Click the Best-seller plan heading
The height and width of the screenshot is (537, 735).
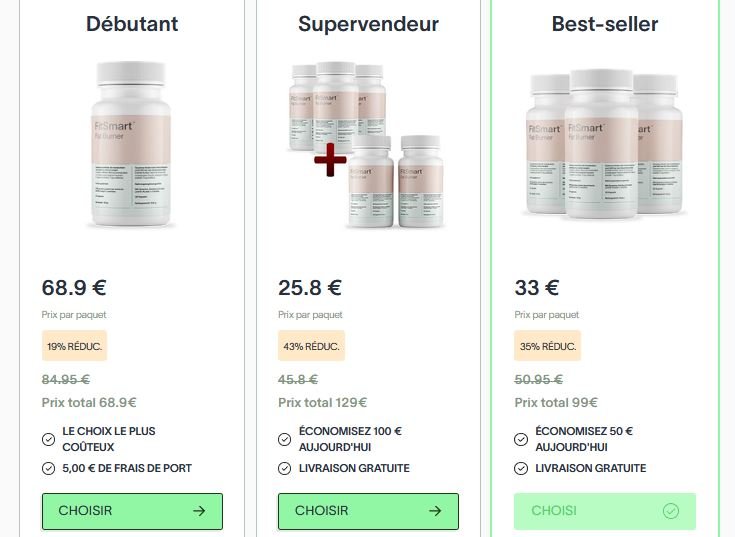click(x=604, y=24)
